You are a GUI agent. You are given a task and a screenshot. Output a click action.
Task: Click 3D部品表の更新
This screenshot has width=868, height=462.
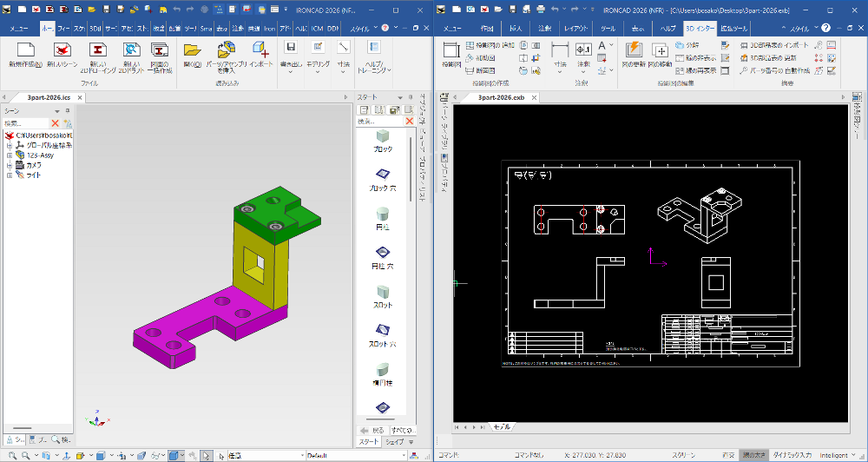coord(767,57)
